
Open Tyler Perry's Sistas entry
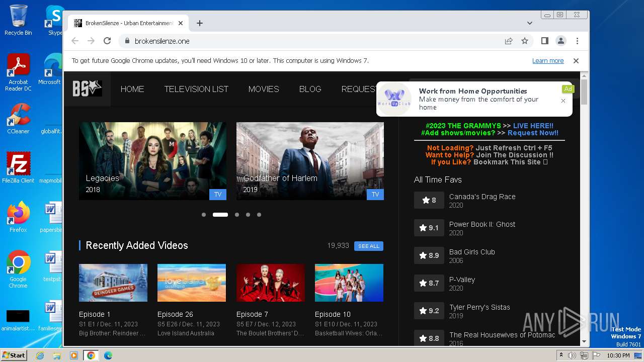(x=479, y=307)
